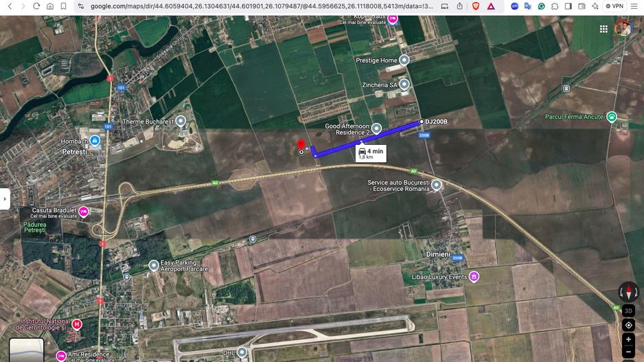Viewport: 644px width, 362px height.
Task: Open the Grammarly extension icon
Action: 541,6
